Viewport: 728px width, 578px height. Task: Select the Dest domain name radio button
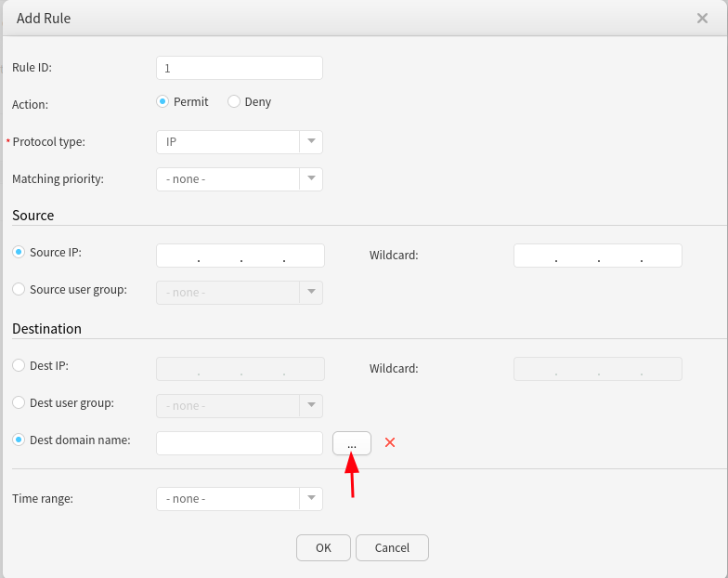coord(19,440)
